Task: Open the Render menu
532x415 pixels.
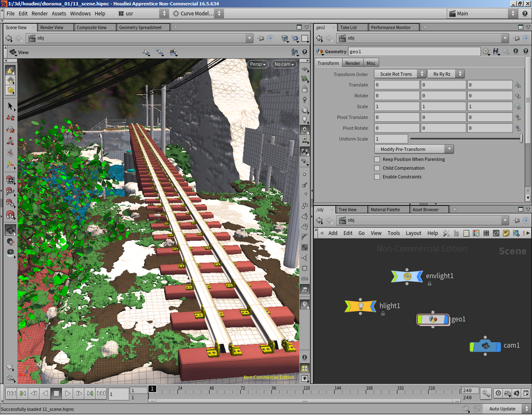Action: [39, 14]
